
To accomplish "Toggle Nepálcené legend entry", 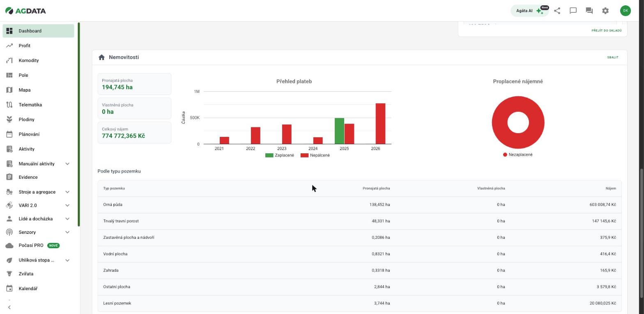I will 315,155.
